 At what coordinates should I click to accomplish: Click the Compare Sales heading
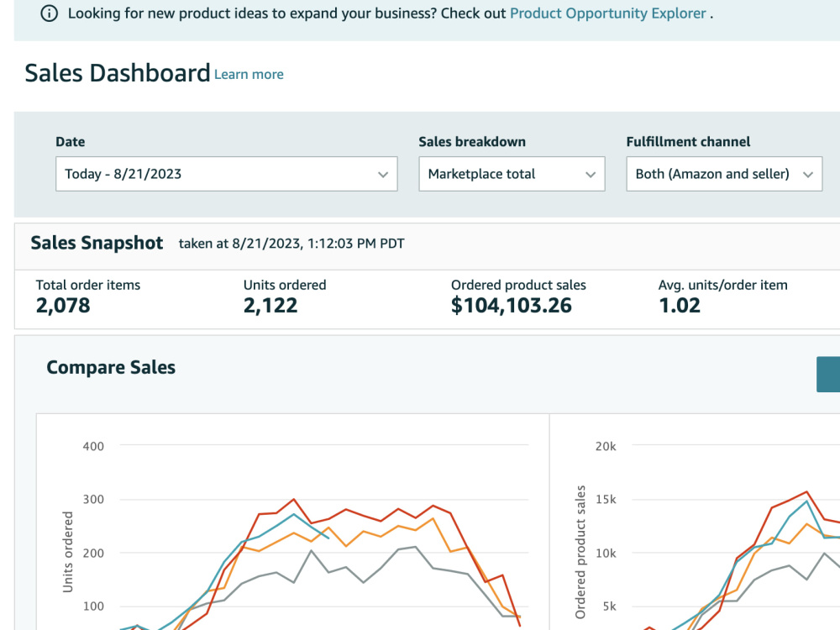pos(111,368)
